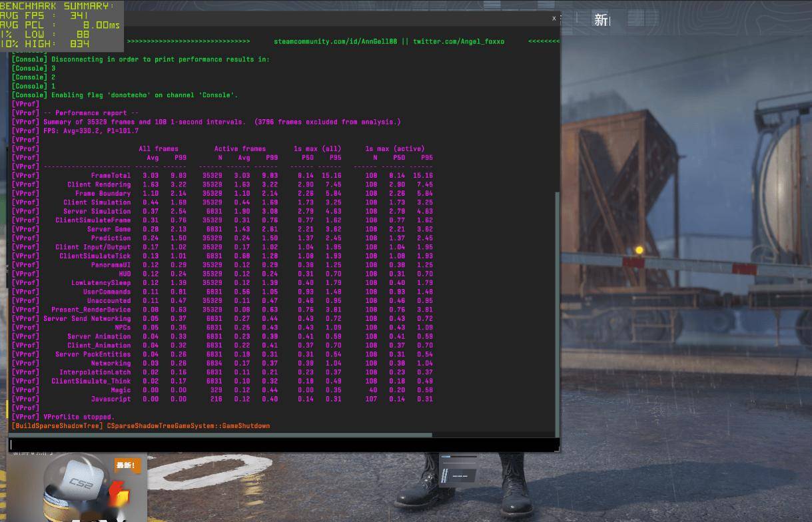
Task: Click the 新 tab in top bar
Action: pos(601,21)
